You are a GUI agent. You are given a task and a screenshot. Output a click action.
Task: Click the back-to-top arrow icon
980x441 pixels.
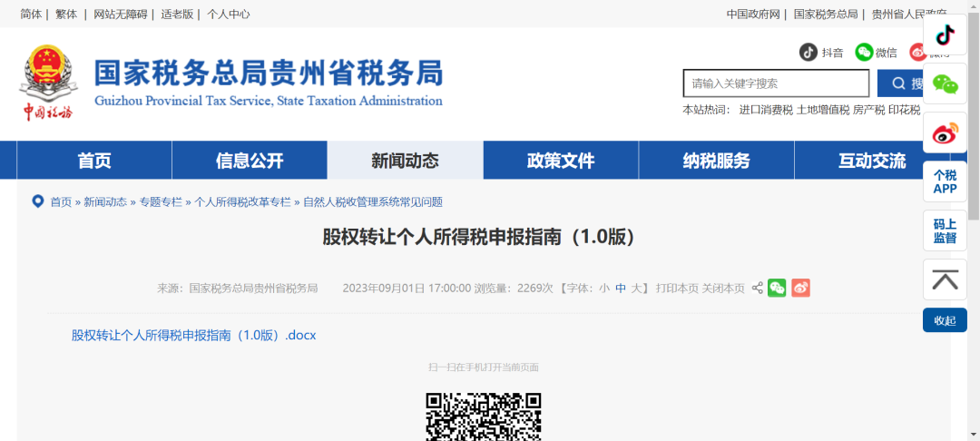pos(945,279)
